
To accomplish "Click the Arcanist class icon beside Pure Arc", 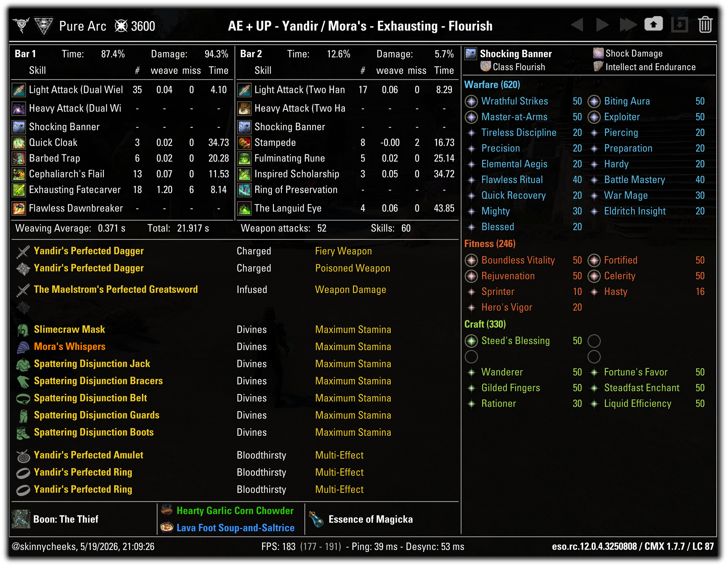I will 44,26.
